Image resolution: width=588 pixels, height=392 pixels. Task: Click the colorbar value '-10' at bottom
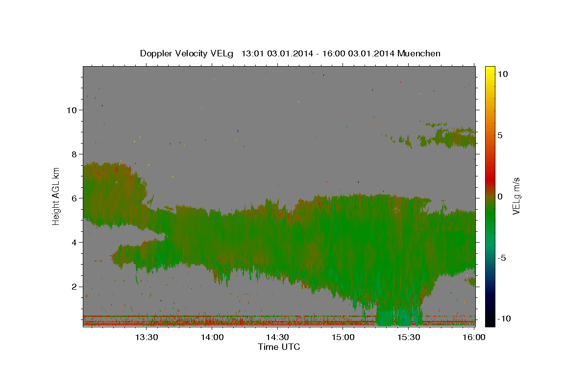[x=504, y=318]
